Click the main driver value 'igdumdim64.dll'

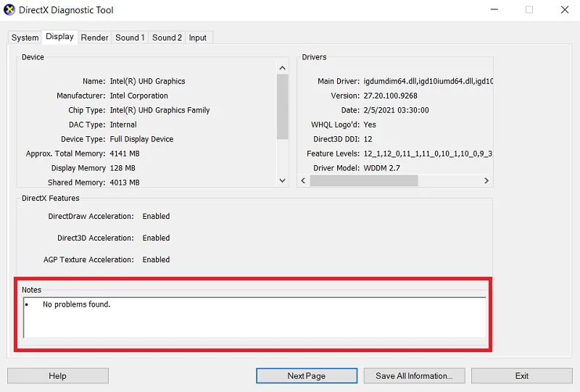pos(390,81)
